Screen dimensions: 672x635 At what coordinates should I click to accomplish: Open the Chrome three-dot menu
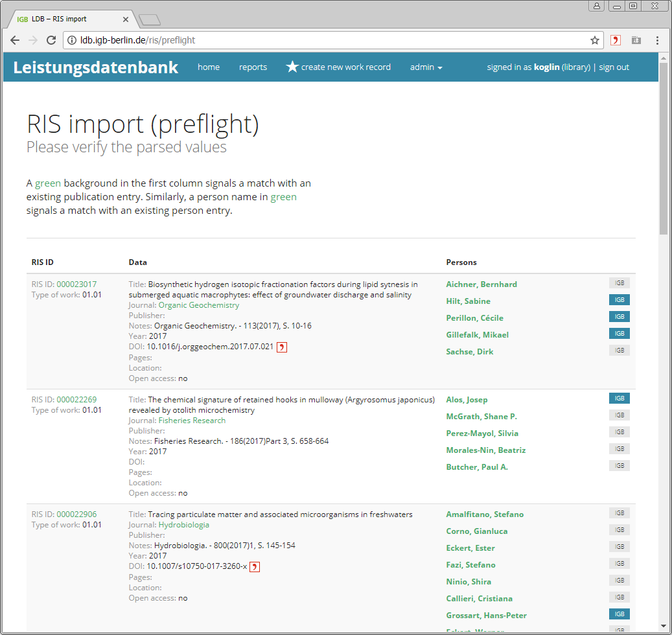coord(657,40)
